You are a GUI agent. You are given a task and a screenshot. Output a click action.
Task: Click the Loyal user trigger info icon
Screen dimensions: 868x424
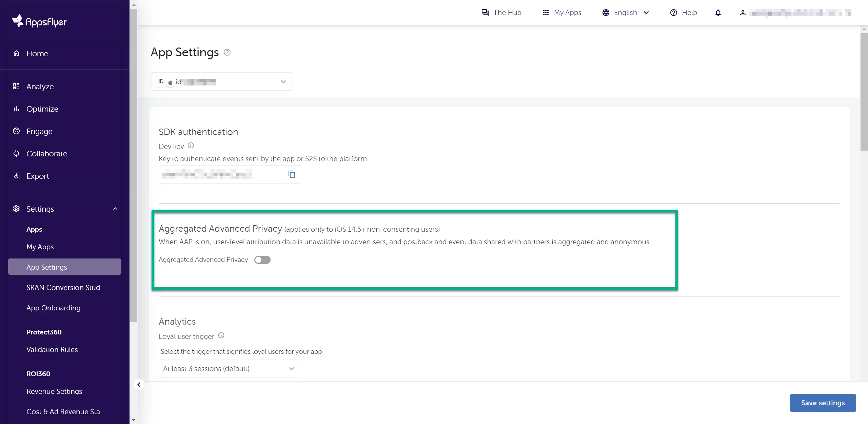pos(221,335)
